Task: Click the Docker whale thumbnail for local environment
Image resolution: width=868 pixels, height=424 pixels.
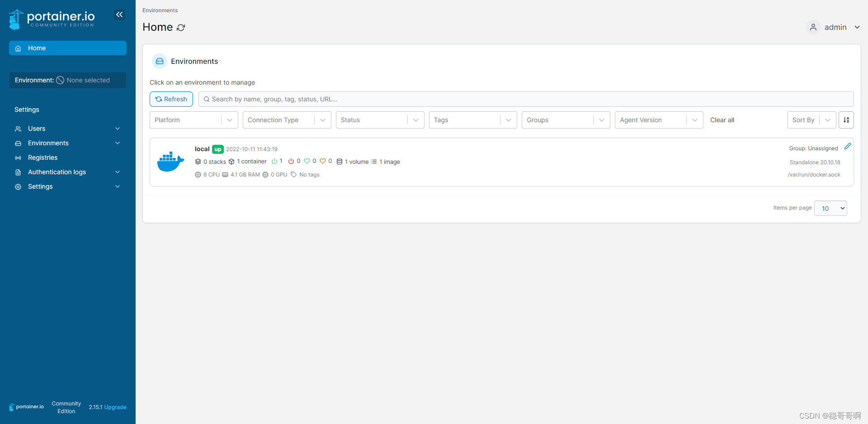Action: [x=170, y=161]
